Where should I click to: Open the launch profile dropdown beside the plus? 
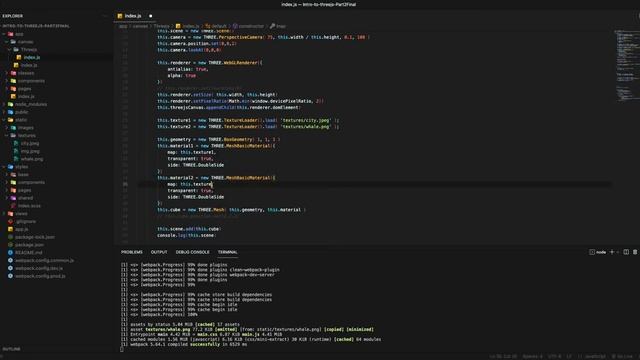tap(618, 252)
